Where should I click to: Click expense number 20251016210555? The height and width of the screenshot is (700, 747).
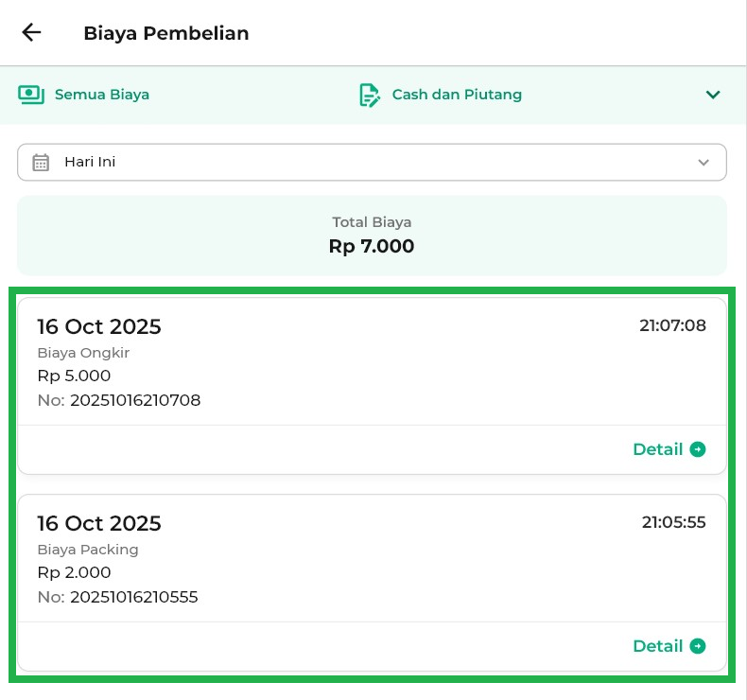[x=133, y=597]
